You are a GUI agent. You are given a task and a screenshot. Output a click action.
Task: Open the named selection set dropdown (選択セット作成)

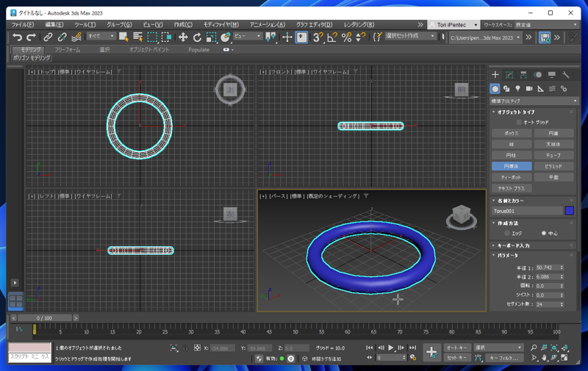(410, 36)
